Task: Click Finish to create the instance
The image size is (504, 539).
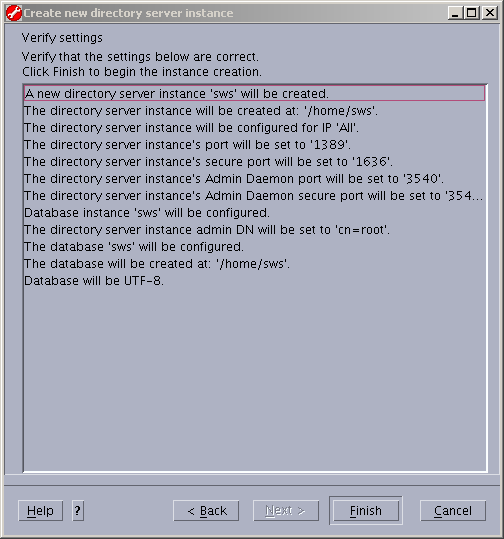Action: (x=366, y=510)
